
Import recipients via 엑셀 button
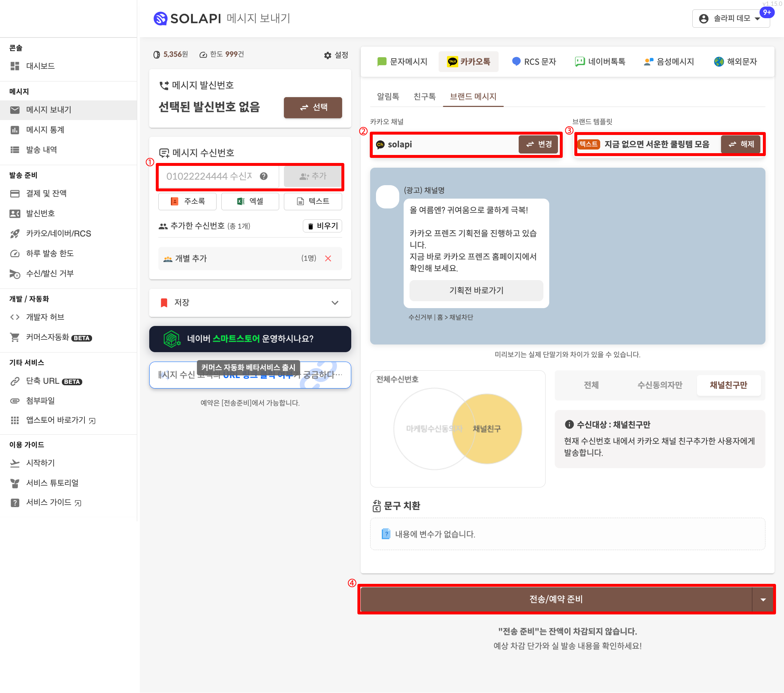250,201
